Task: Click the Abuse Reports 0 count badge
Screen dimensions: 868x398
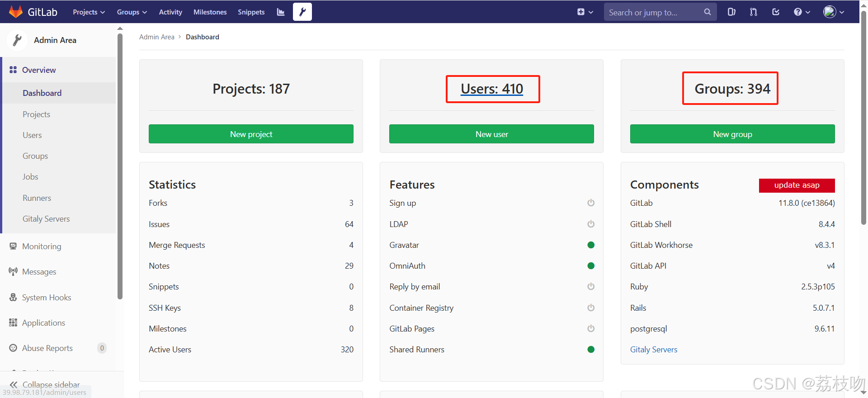Action: 102,348
